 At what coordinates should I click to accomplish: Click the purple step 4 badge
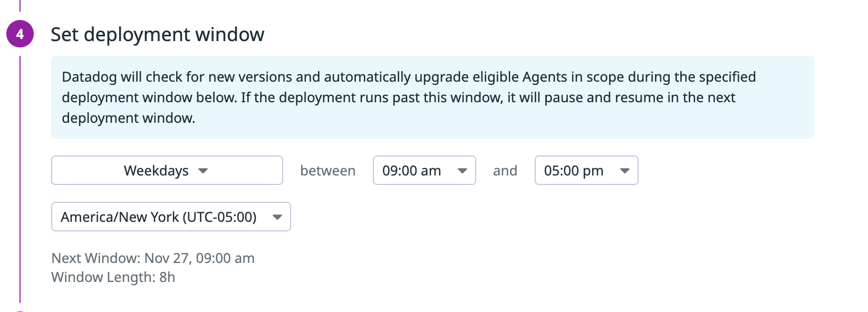pos(20,34)
